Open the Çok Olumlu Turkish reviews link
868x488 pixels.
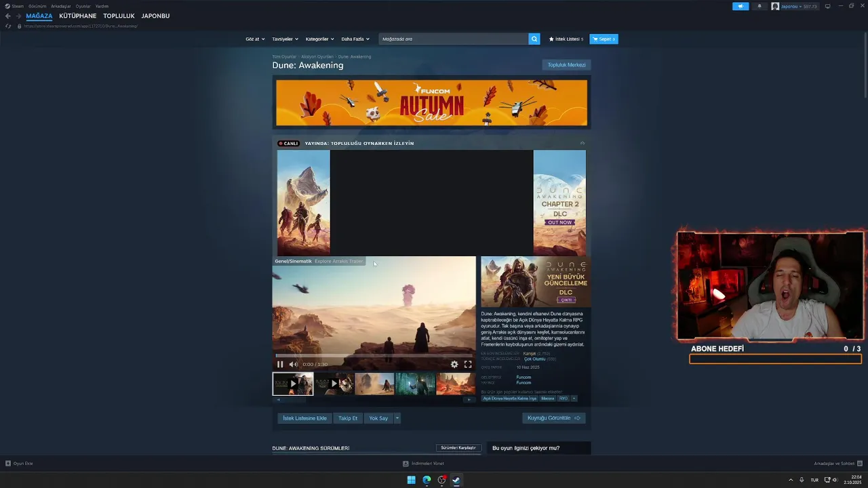(x=534, y=359)
